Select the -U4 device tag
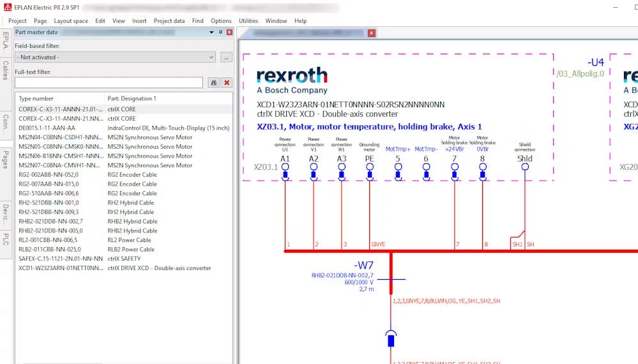This screenshot has width=638, height=364. point(596,62)
